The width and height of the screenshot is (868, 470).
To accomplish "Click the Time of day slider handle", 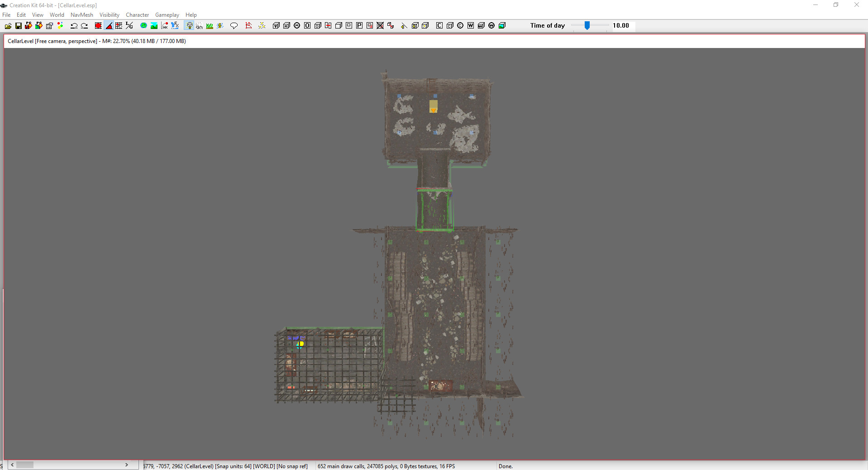I will tap(587, 26).
